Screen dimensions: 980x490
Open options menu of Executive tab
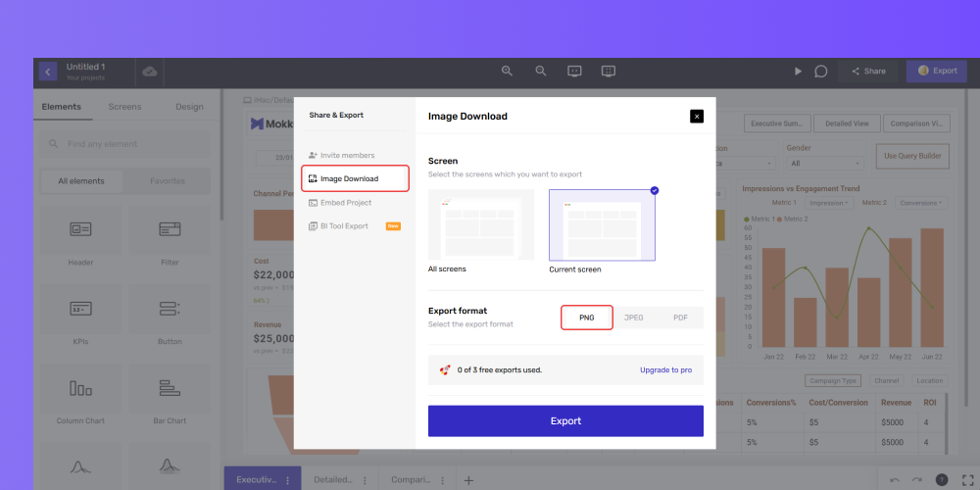tap(287, 480)
